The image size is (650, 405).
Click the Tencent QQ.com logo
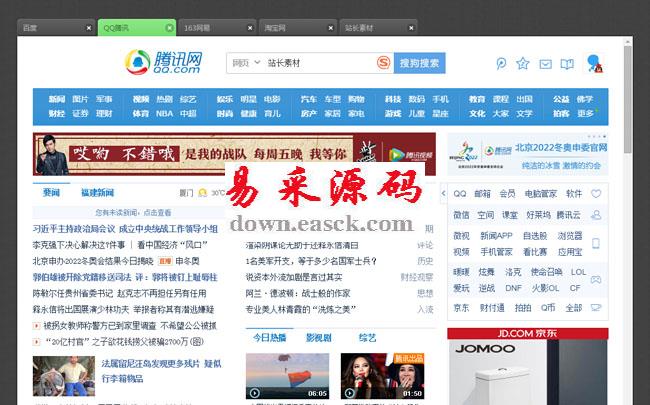(x=164, y=63)
